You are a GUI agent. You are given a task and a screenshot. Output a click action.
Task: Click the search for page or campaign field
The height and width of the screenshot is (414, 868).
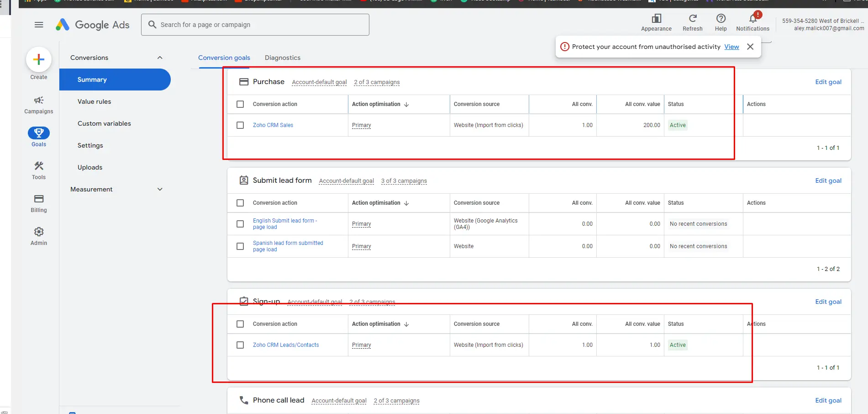point(256,25)
